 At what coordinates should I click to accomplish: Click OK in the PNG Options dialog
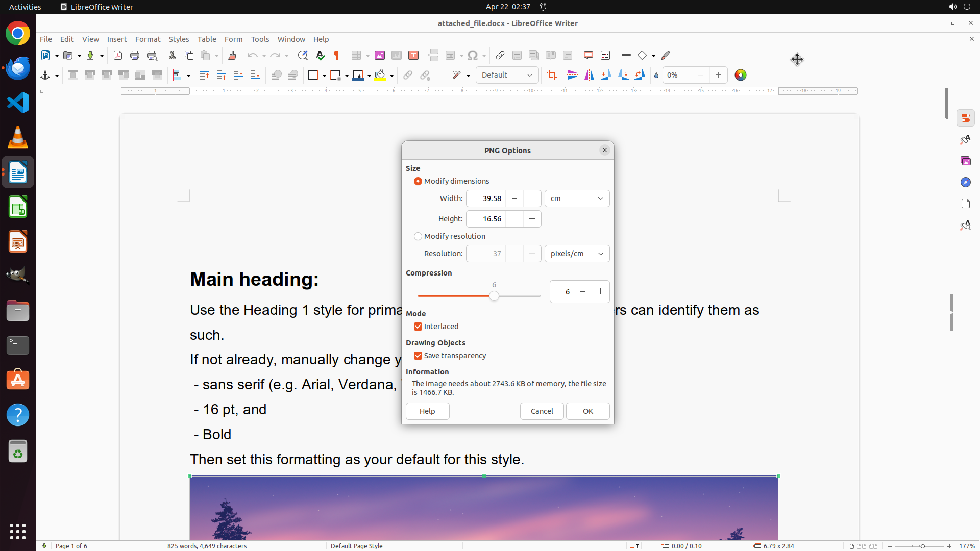(x=587, y=411)
